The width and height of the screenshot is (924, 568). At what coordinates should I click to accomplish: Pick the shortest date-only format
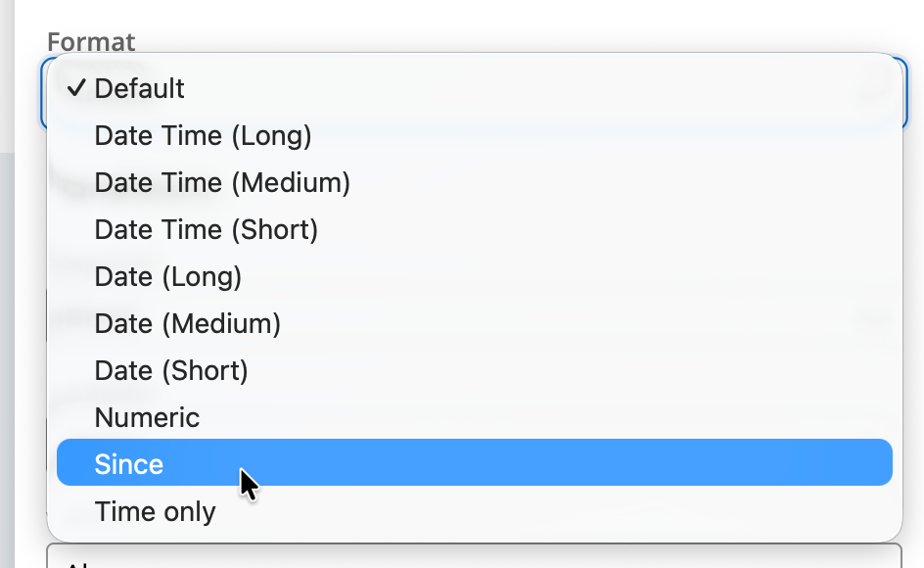coord(171,370)
